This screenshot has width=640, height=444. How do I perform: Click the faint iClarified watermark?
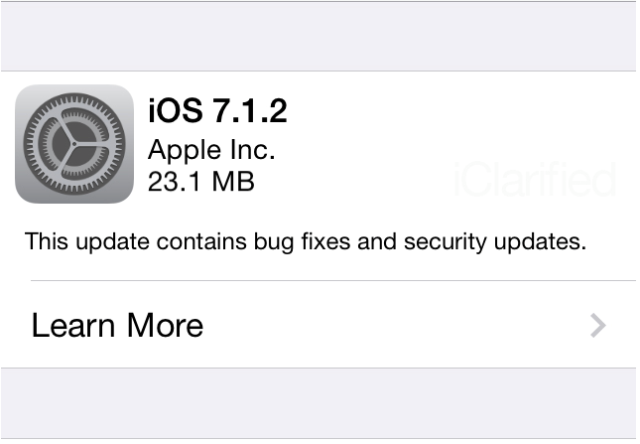535,180
